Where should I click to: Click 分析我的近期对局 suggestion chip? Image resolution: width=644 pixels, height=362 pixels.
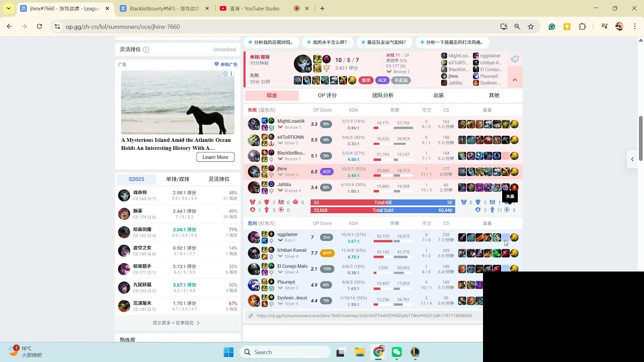coord(272,42)
